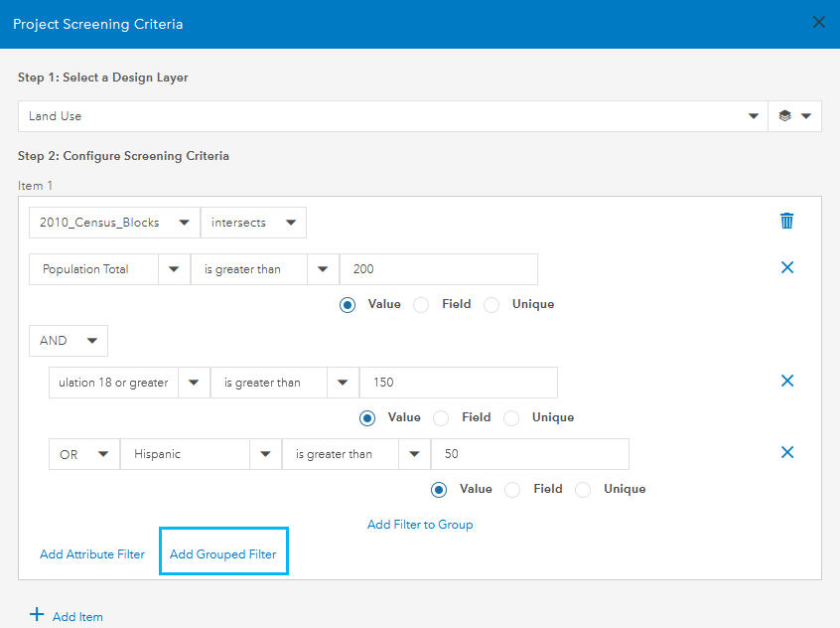The width and height of the screenshot is (840, 628).
Task: Click Add Attribute Filter link
Action: tap(92, 554)
